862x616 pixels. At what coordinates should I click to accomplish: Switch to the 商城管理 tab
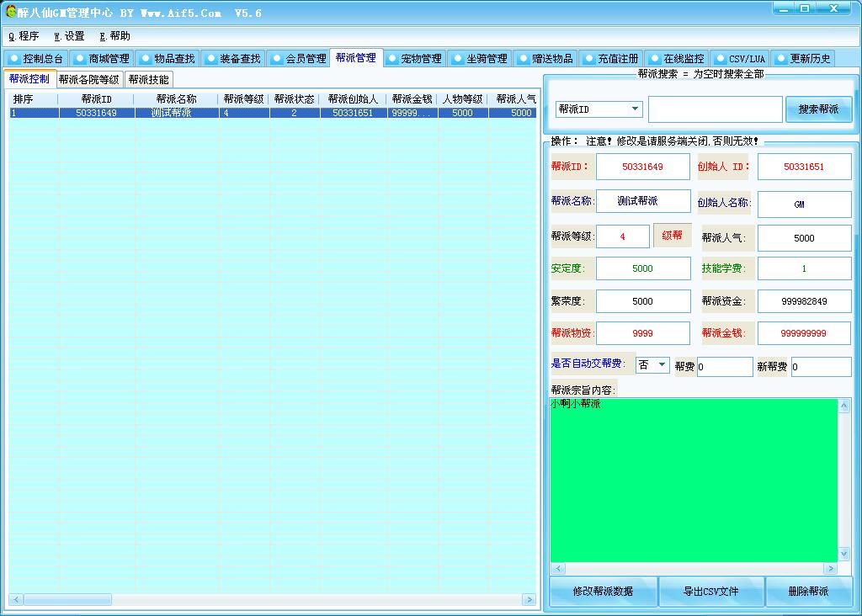click(x=101, y=59)
